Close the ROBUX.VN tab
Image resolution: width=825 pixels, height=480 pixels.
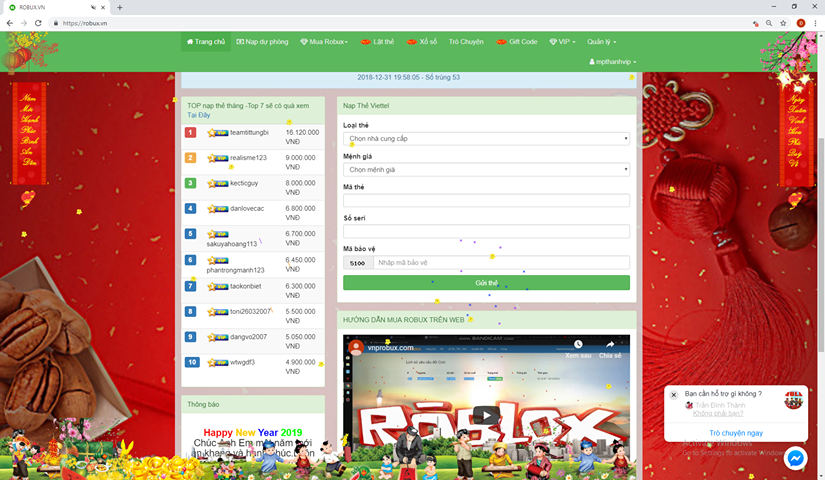(103, 7)
